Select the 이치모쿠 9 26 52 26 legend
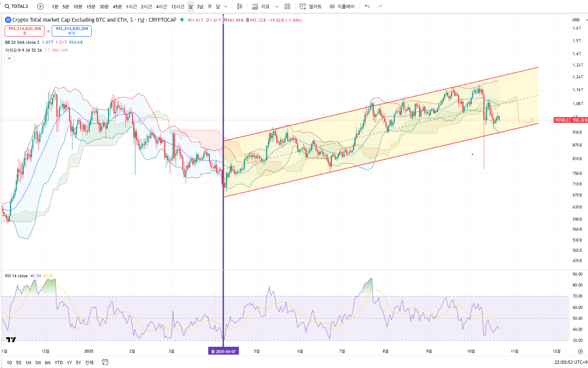The width and height of the screenshot is (588, 368). 23,50
